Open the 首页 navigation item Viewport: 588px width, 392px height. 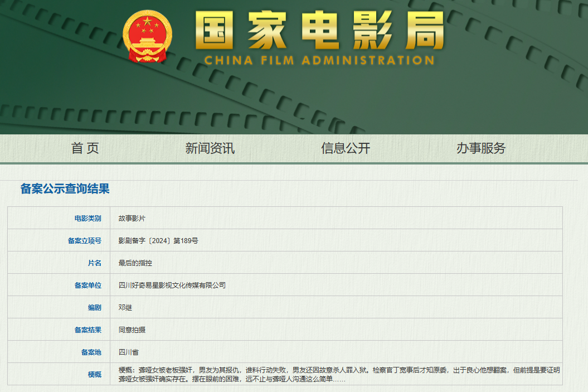click(85, 148)
